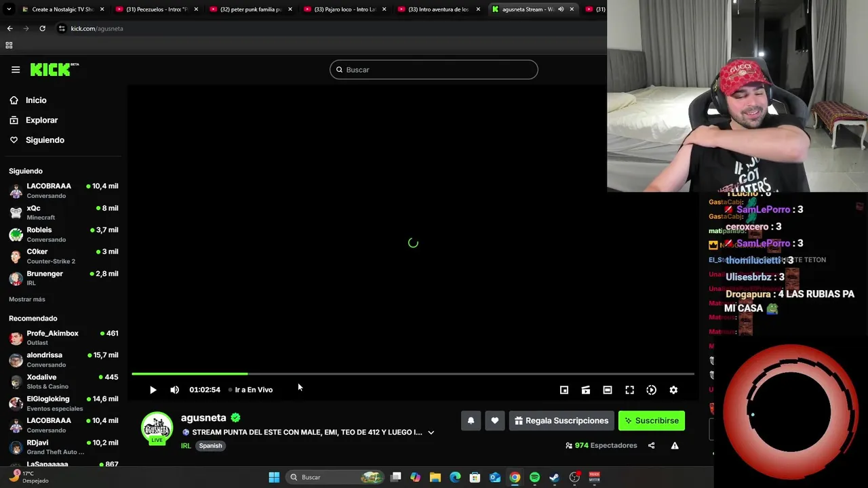Mute the agusneta Stream tab audio
The width and height of the screenshot is (868, 488).
coord(561,9)
